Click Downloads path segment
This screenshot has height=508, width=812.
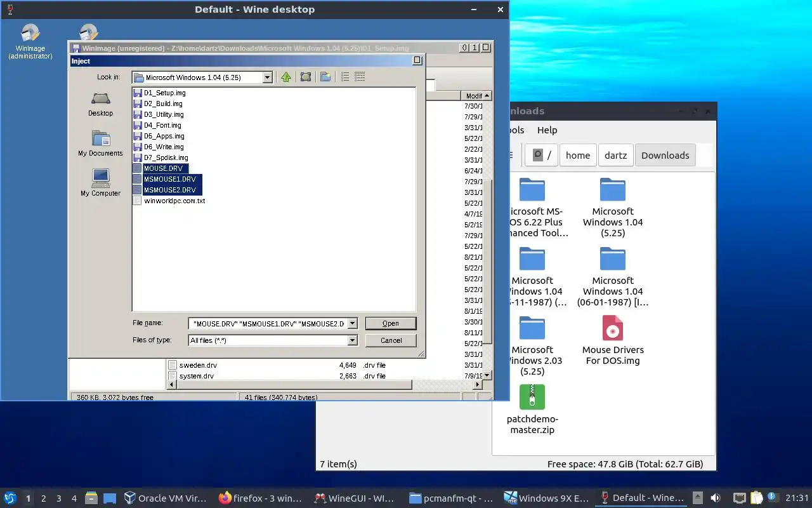665,156
